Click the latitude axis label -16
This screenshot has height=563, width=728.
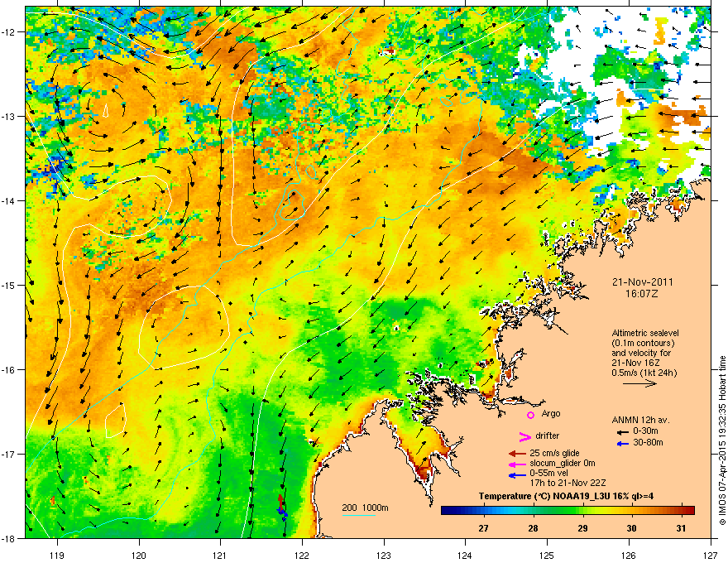pos(9,370)
